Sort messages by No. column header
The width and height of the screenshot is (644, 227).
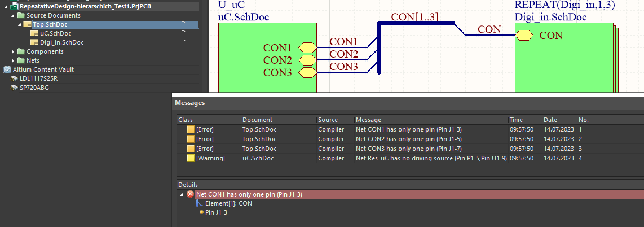pos(610,120)
